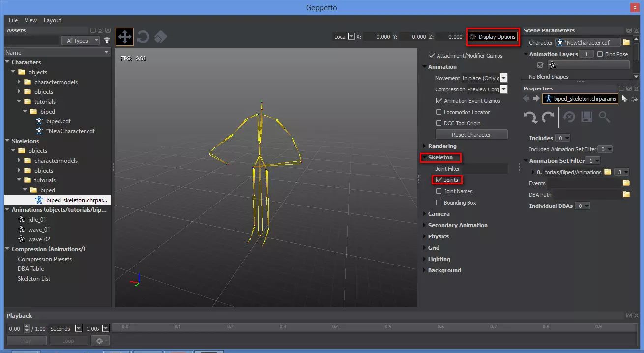Browse for Character file via folder icon

pos(626,43)
